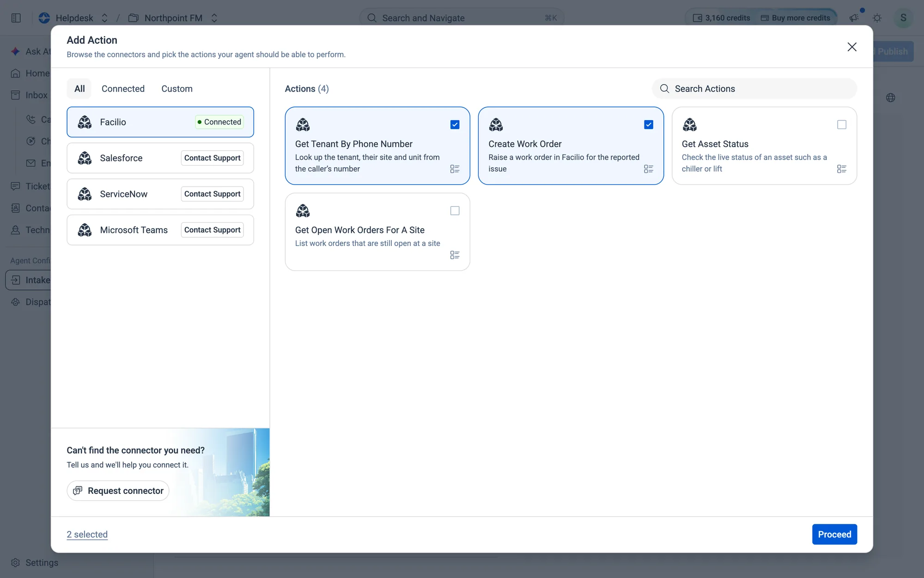Click the Dispatch agent icon in sidebar
This screenshot has height=578, width=924.
(x=15, y=302)
